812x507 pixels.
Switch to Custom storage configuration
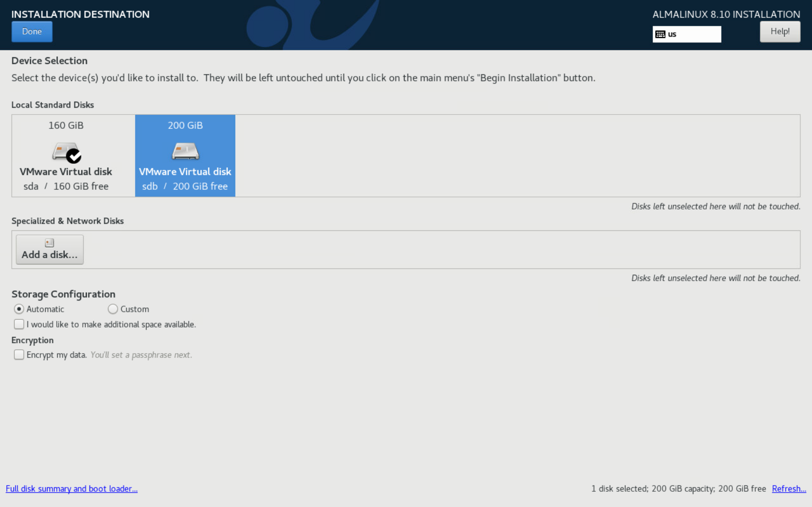tap(113, 309)
